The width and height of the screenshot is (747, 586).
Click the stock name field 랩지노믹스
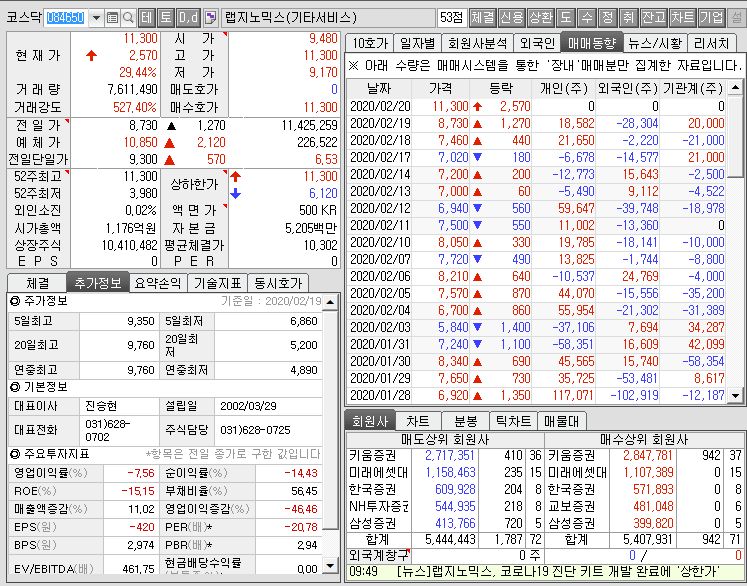point(329,18)
